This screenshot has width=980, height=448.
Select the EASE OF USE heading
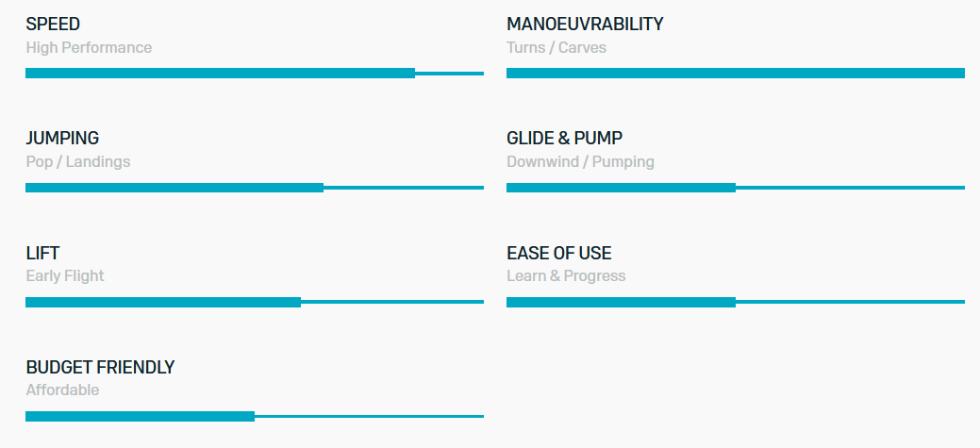tap(558, 253)
